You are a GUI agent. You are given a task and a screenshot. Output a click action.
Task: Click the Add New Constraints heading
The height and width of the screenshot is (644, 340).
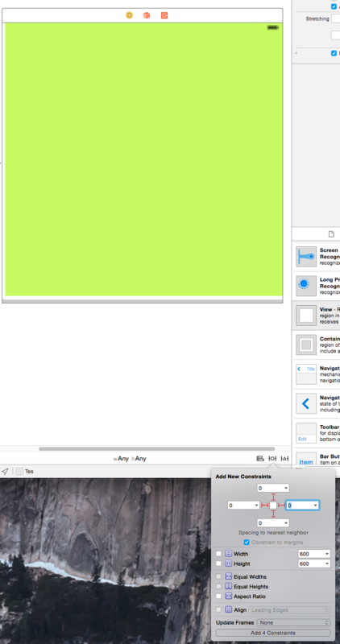[243, 477]
